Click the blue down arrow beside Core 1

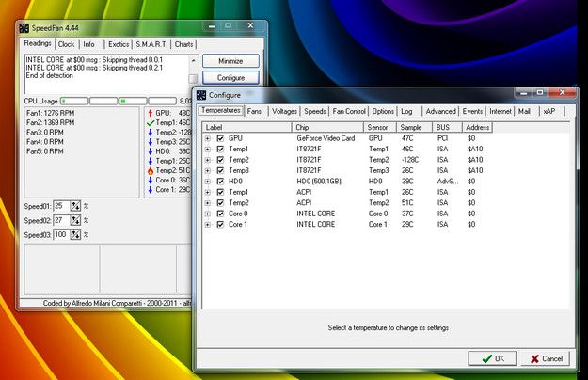[x=150, y=190]
